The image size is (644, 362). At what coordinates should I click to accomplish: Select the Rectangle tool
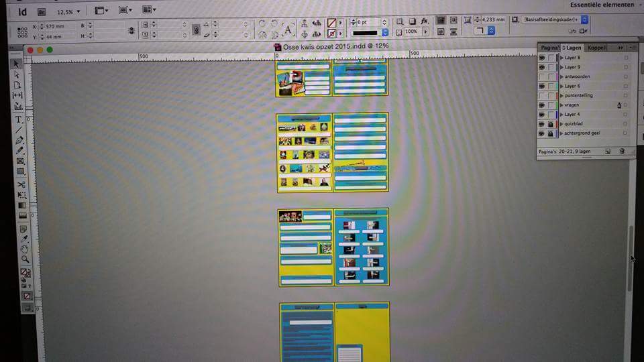(x=21, y=172)
